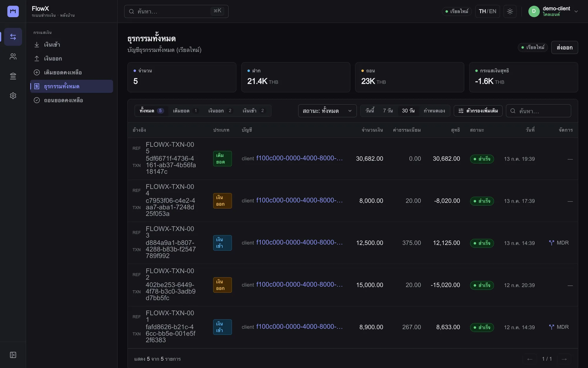Click MDR action for the 8,900.00 transaction

(x=559, y=327)
